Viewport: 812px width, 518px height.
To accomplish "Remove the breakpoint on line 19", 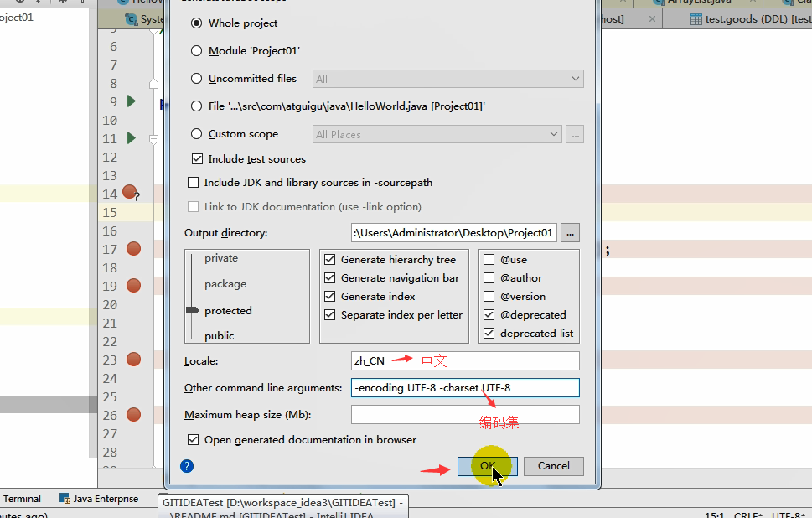I will pos(133,286).
